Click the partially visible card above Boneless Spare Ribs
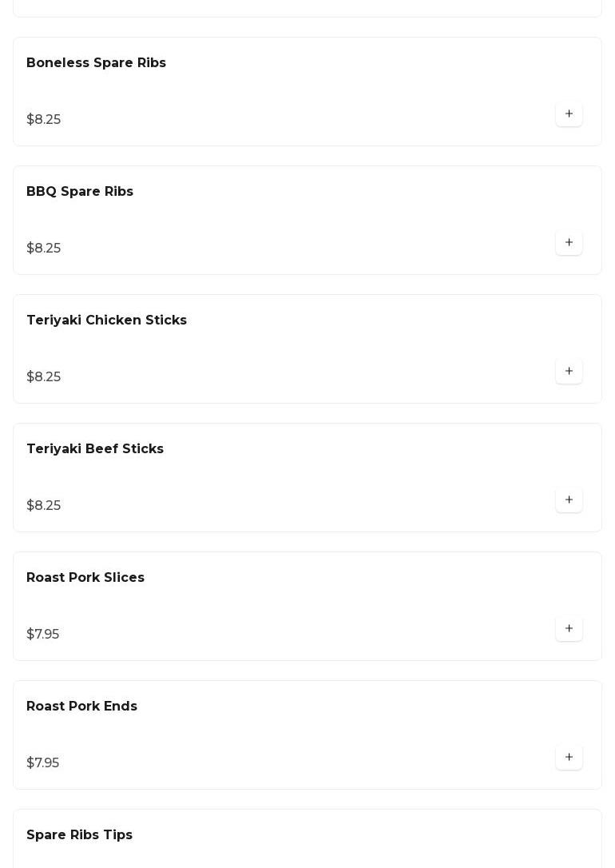The image size is (615, 868). (307, 7)
